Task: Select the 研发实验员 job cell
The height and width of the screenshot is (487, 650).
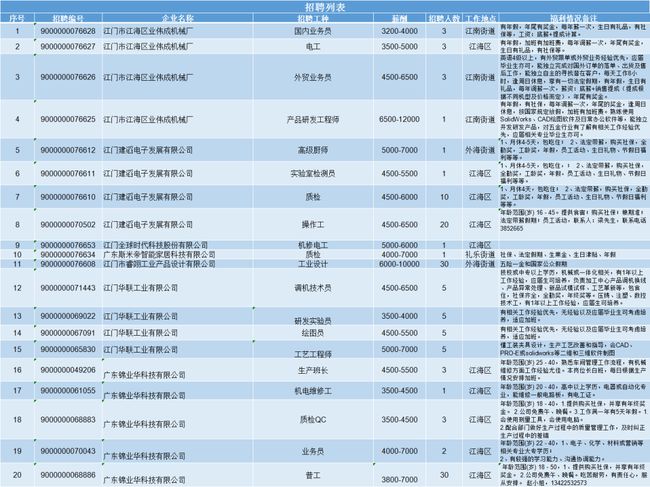Action: pos(313,316)
